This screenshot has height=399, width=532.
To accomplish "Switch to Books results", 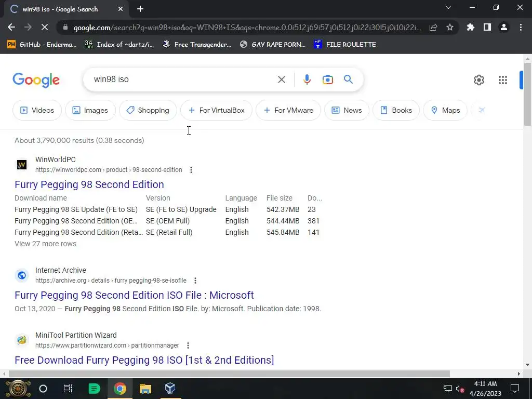I will pos(396,110).
